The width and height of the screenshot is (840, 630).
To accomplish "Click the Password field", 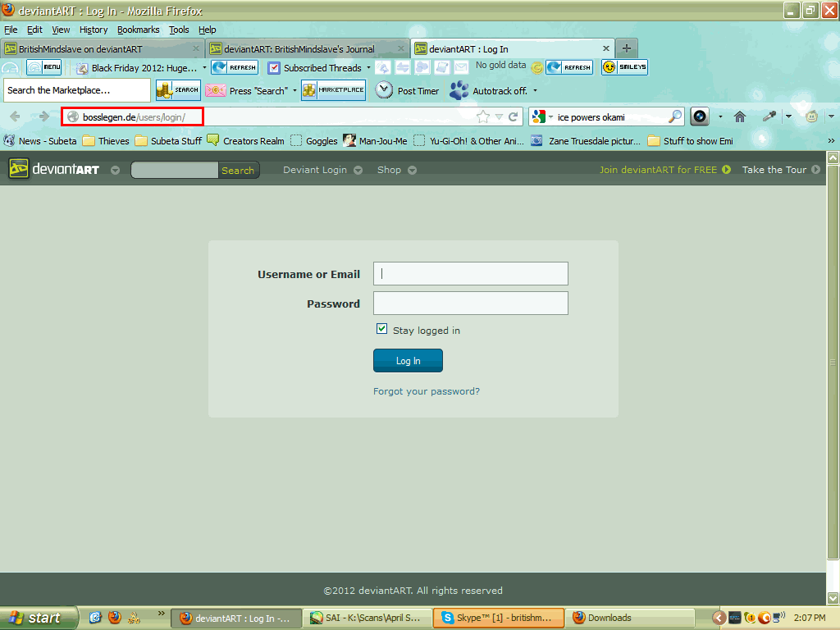I will point(470,304).
